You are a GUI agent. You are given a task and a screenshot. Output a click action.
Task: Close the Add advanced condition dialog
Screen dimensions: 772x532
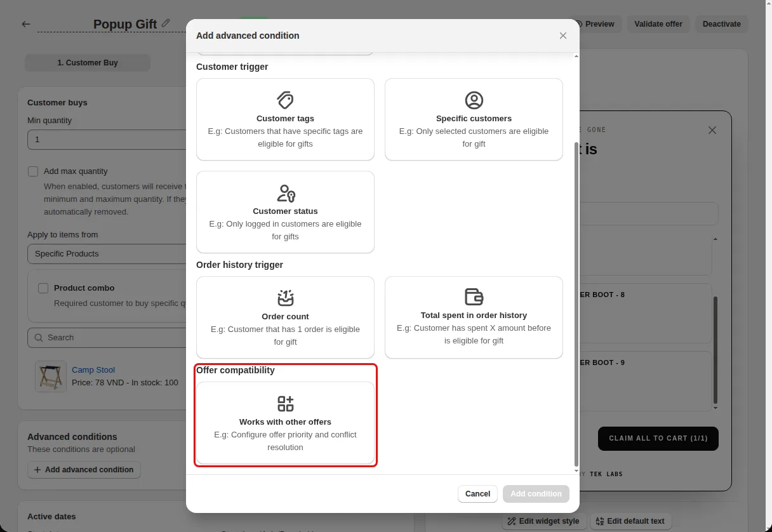[x=562, y=36]
